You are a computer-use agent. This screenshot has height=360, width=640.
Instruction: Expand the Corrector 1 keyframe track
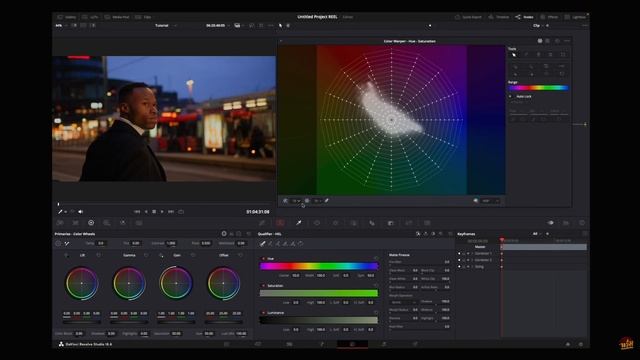[472, 253]
